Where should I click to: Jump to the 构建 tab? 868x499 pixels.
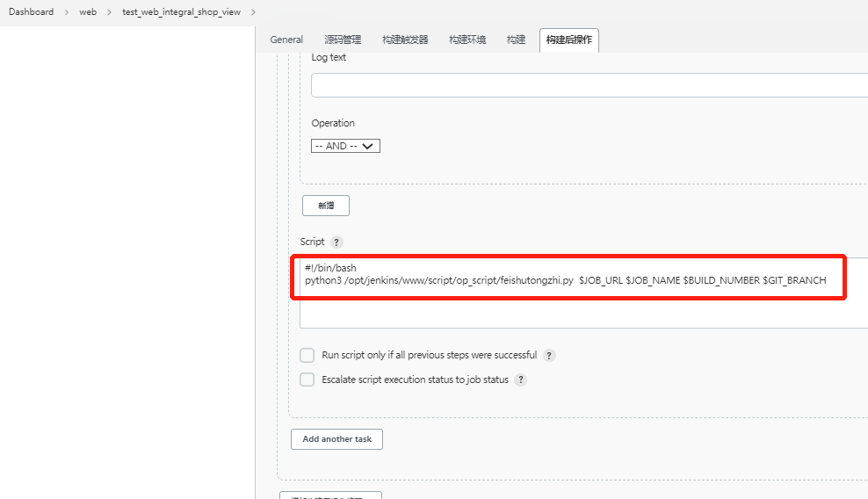pos(516,40)
